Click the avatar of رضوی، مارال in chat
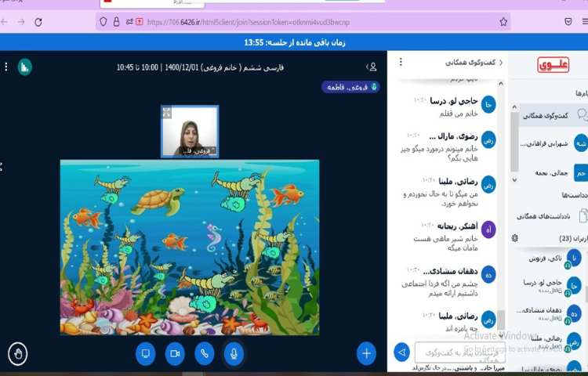This screenshot has width=588, height=376. 488,140
